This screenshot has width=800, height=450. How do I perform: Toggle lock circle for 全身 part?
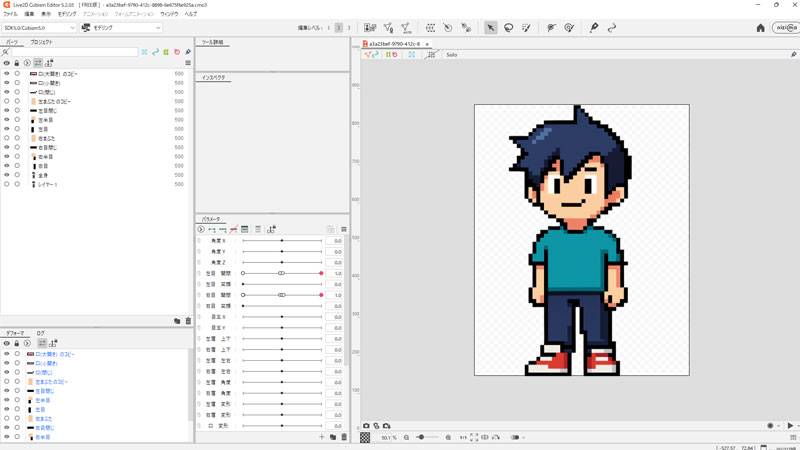click(17, 175)
